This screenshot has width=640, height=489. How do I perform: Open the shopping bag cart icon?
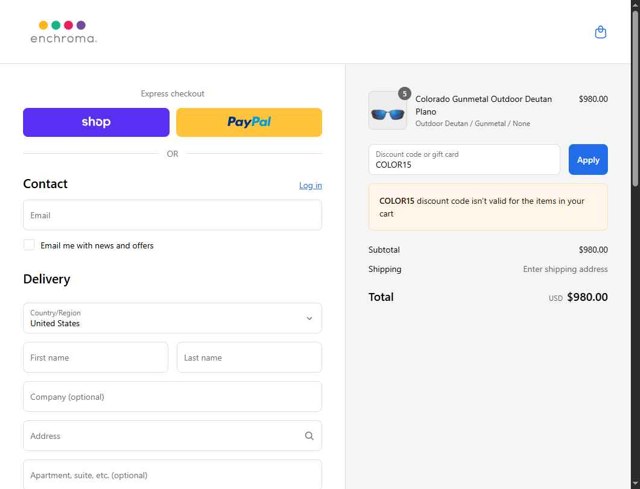pos(600,32)
